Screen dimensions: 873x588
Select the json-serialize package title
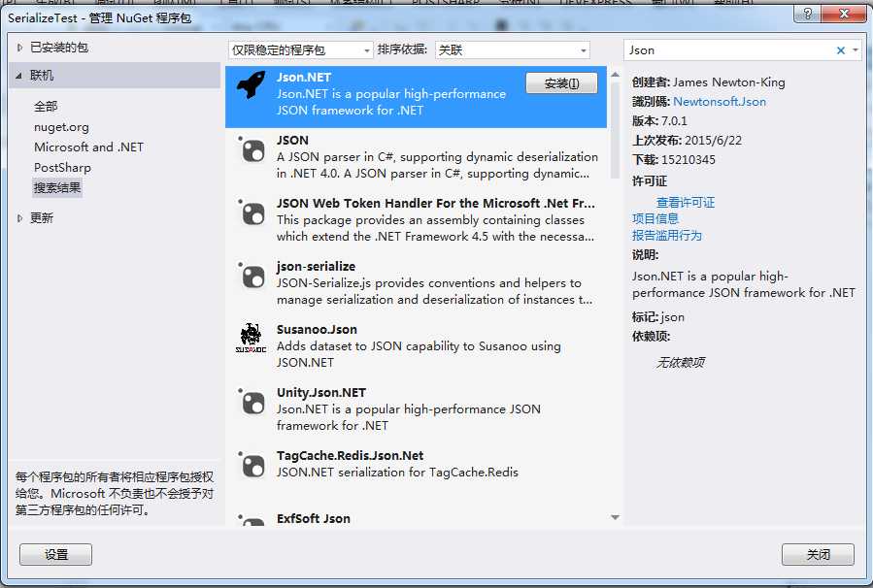[316, 267]
